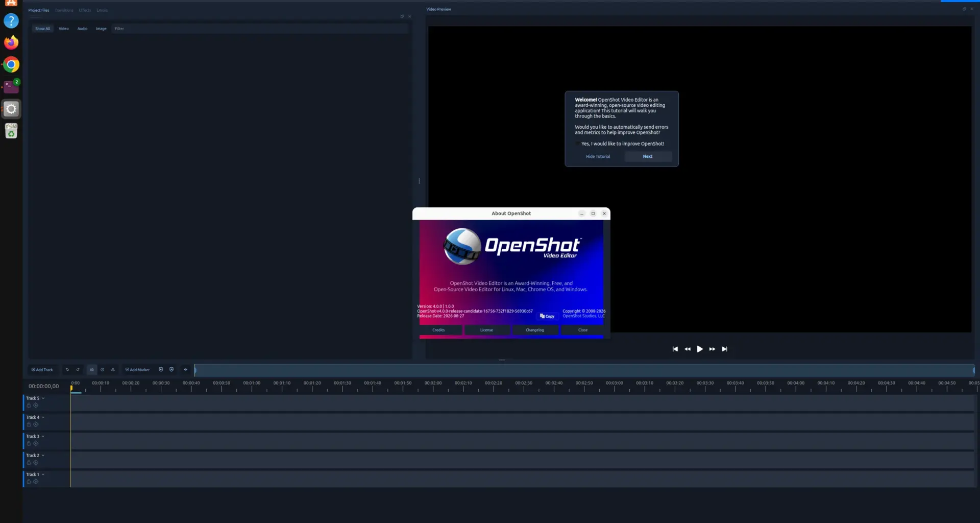Undock the Project Files panel

[402, 16]
